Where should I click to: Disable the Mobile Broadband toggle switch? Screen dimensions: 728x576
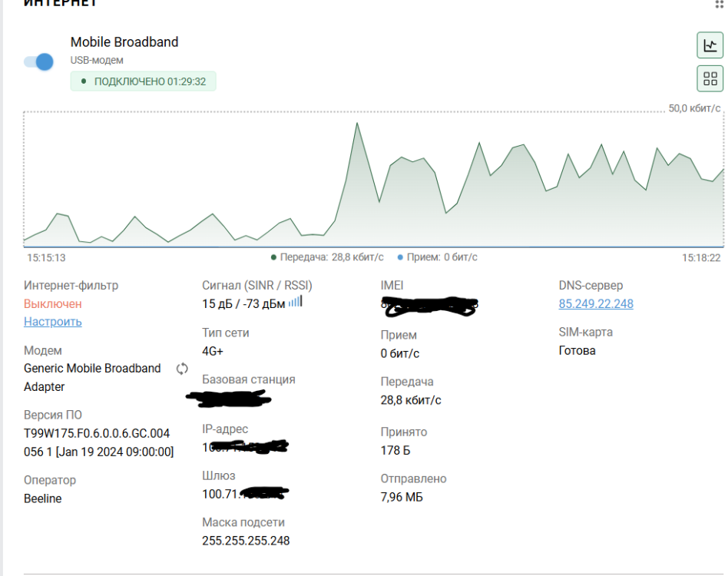38,61
